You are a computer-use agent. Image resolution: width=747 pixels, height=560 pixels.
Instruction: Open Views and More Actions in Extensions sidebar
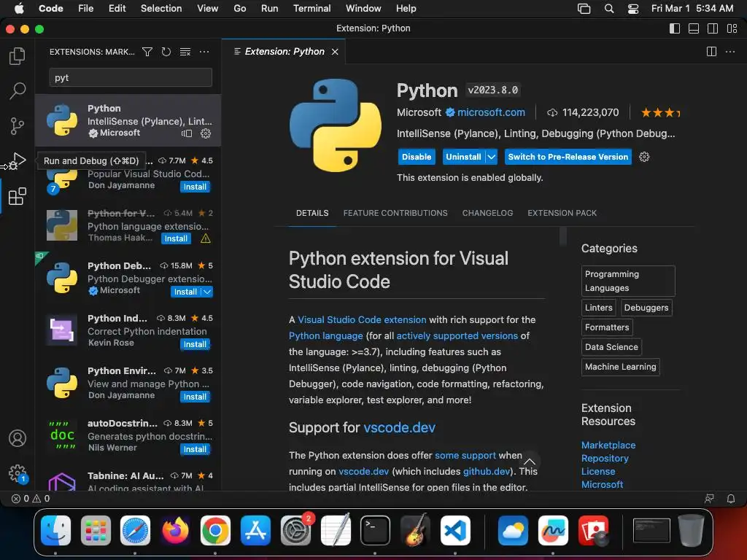coord(204,52)
